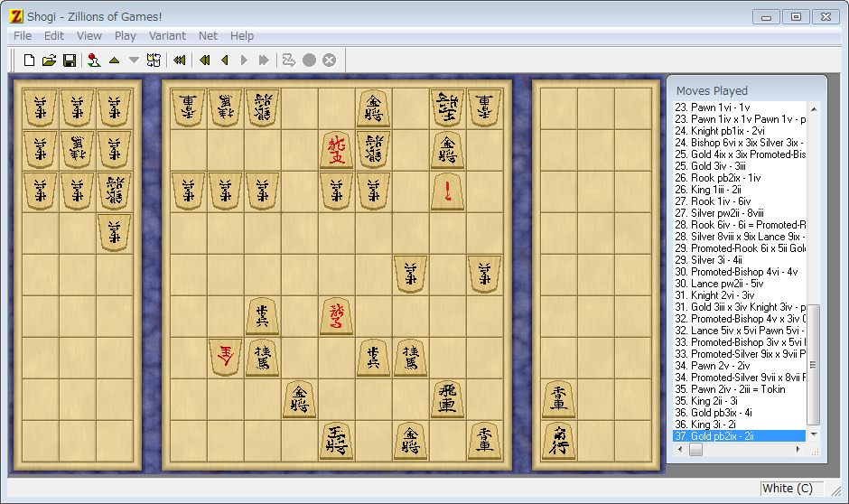This screenshot has height=504, width=849.
Task: Click the move list horizontal scroll right arrow
Action: [x=798, y=449]
